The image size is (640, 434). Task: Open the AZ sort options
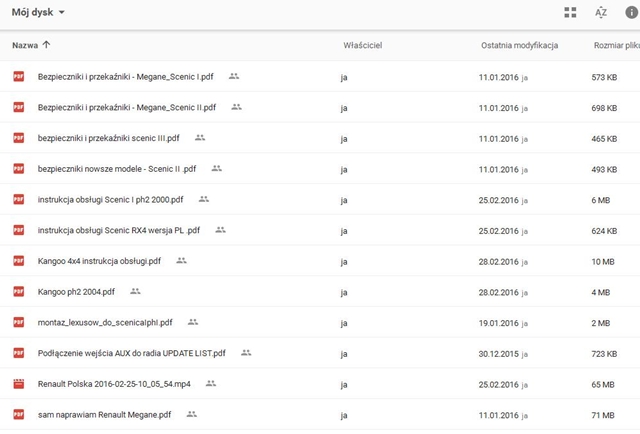pos(601,12)
